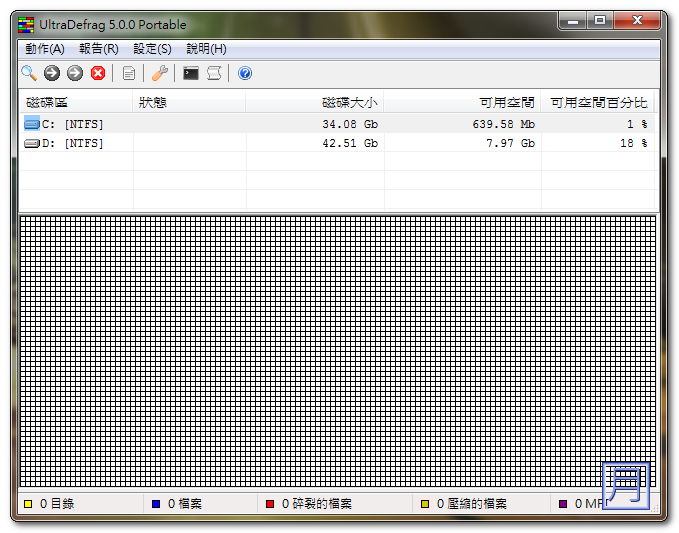Image resolution: width=679 pixels, height=533 pixels.
Task: Minimize the UltraDefrag window
Action: point(573,21)
